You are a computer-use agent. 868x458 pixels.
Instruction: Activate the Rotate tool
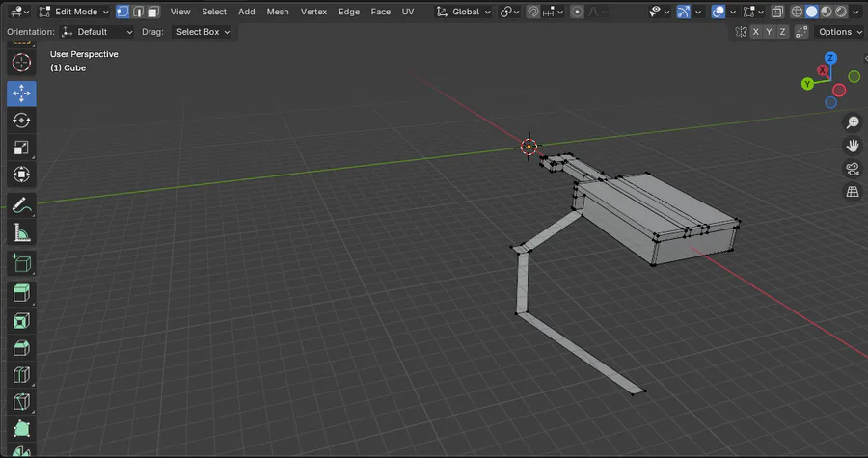pos(21,121)
